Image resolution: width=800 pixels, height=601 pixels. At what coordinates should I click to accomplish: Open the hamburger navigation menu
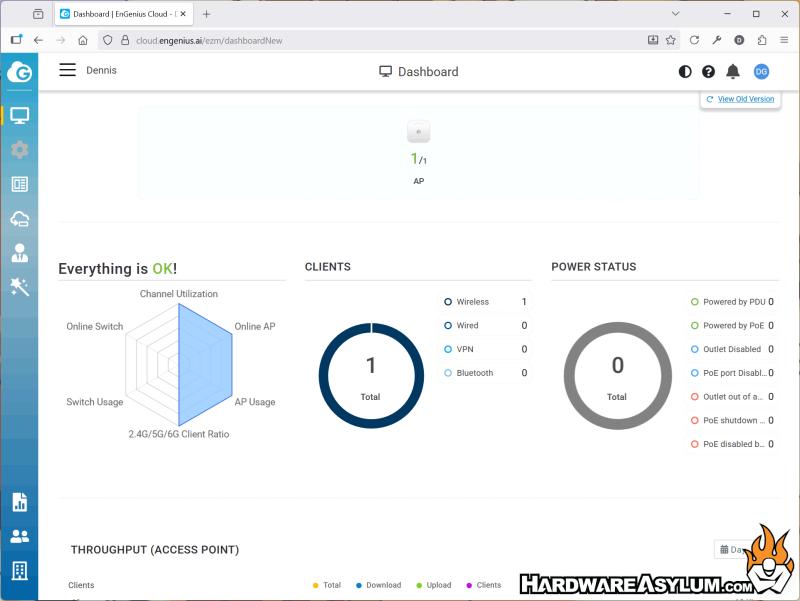point(67,70)
